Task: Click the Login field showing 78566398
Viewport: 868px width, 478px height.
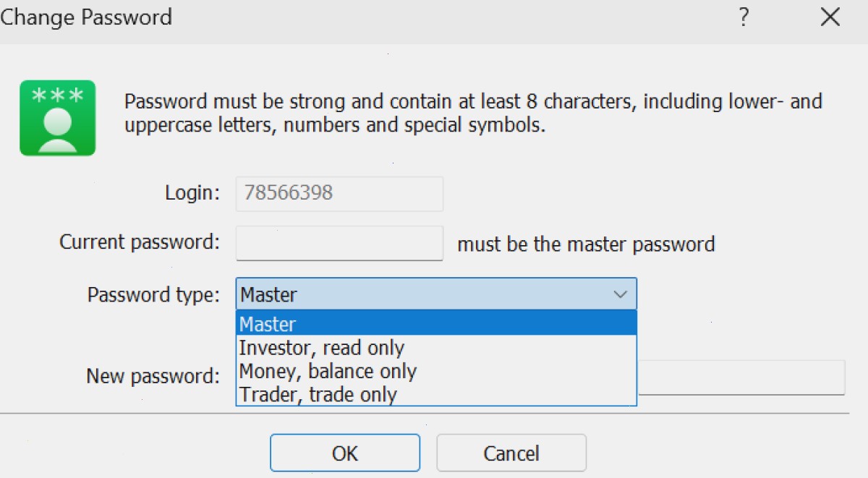Action: point(339,194)
